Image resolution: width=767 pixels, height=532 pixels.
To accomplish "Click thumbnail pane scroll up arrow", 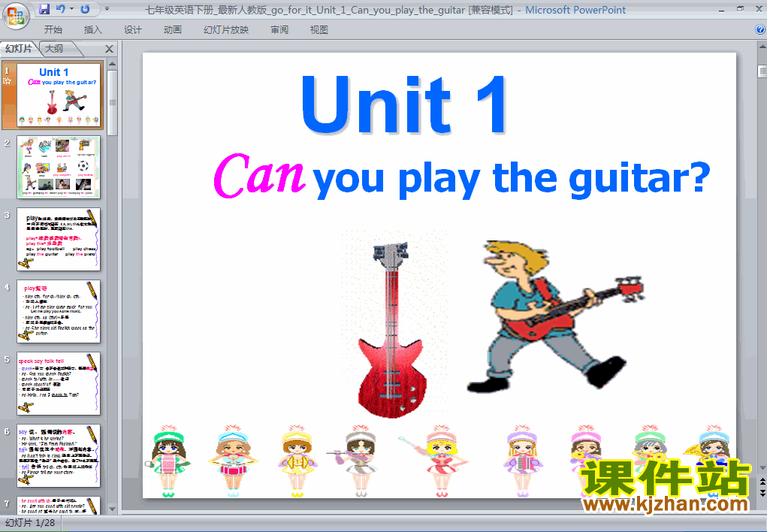I will [x=112, y=64].
